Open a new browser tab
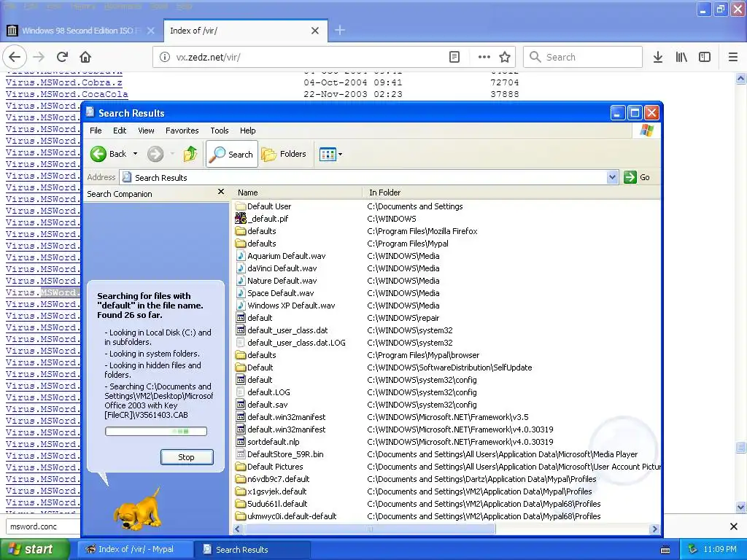This screenshot has height=560, width=747. pos(340,31)
